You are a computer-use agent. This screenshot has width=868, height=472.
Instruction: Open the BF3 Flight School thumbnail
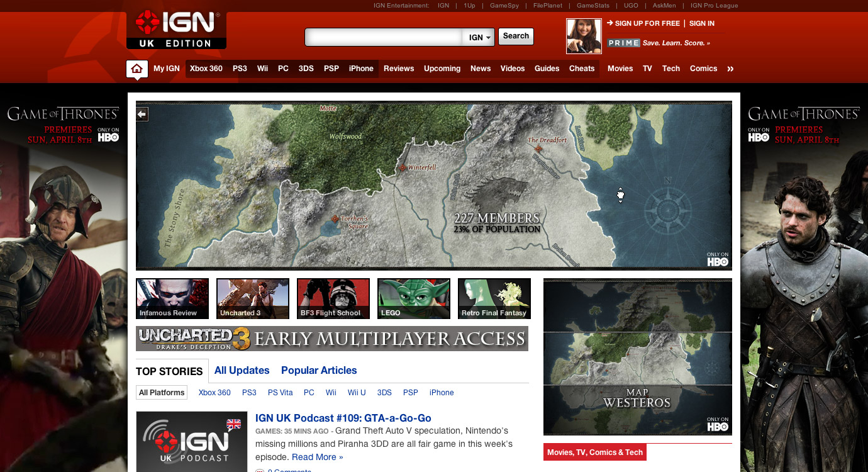tap(333, 299)
